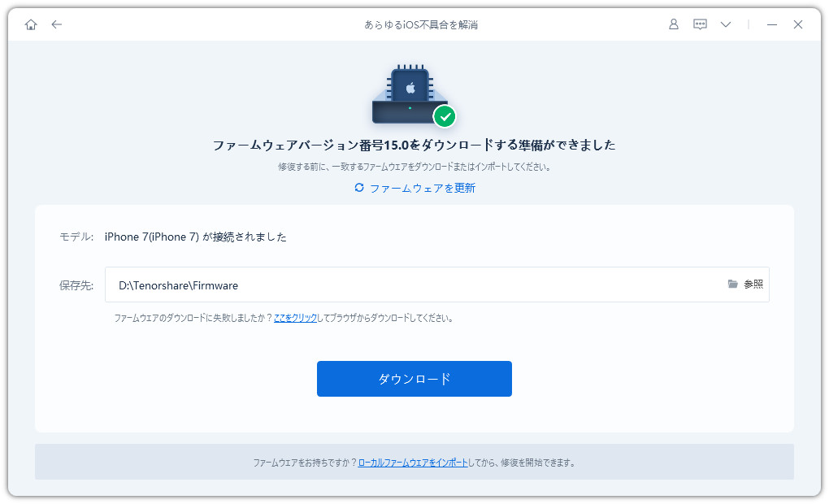Open the ローカルファームウェアをインポート link

tap(413, 463)
